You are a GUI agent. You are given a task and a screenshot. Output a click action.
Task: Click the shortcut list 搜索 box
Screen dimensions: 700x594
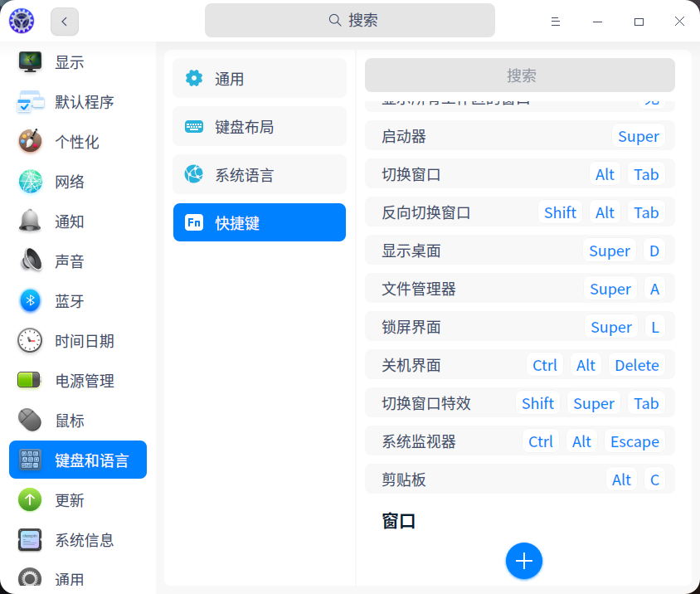point(522,75)
